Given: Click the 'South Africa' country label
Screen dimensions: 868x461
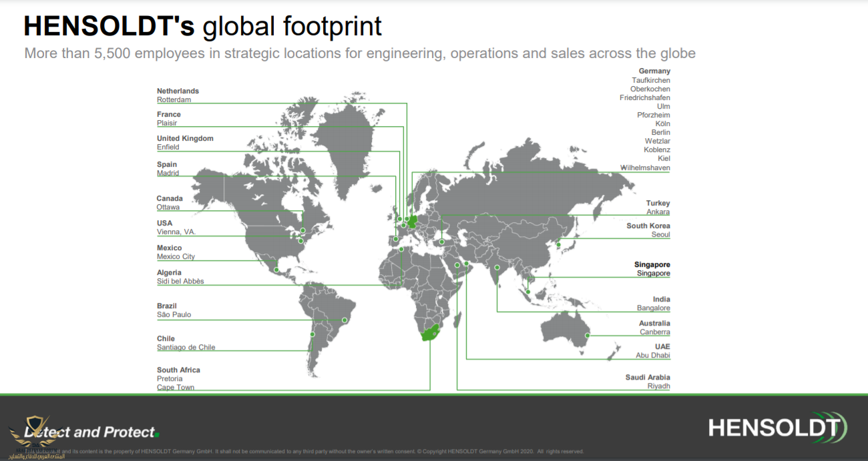Looking at the screenshot, I should pos(178,370).
